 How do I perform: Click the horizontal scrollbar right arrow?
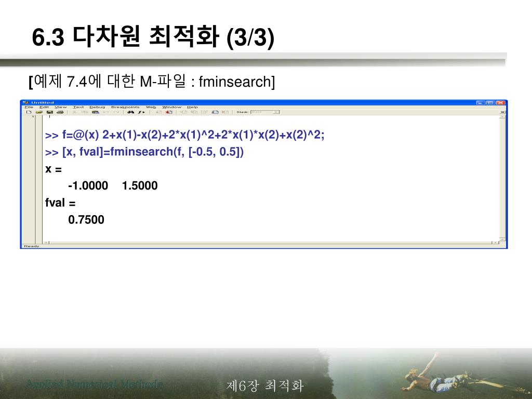click(495, 243)
